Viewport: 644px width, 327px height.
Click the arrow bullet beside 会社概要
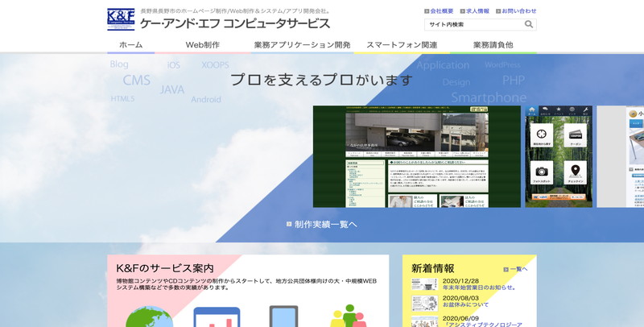(x=427, y=11)
